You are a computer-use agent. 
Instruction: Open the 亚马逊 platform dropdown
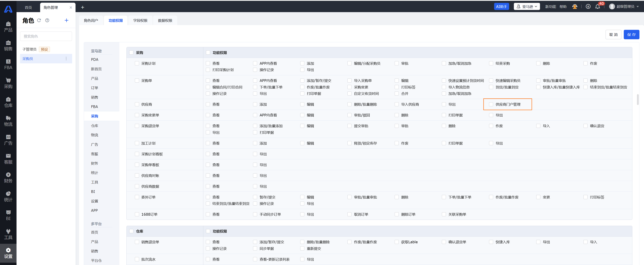(x=527, y=7)
